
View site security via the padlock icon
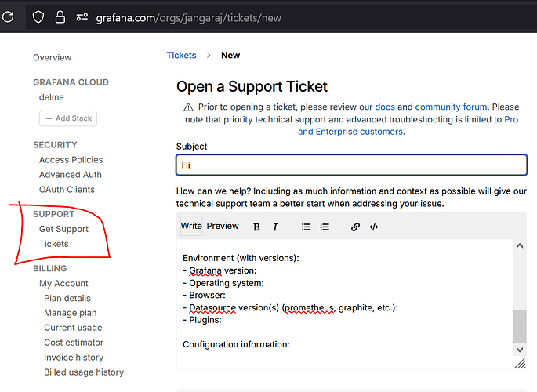60,16
